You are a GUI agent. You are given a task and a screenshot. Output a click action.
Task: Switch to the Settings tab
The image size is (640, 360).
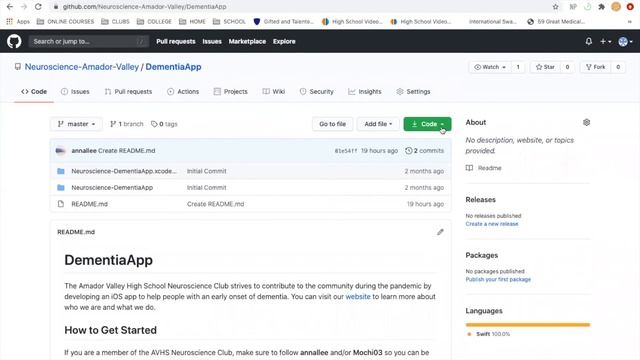pyautogui.click(x=413, y=91)
